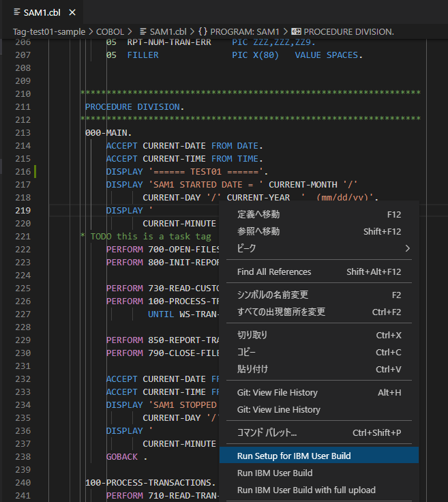
Task: Open コマンド パレット... from context menu
Action: point(319,433)
